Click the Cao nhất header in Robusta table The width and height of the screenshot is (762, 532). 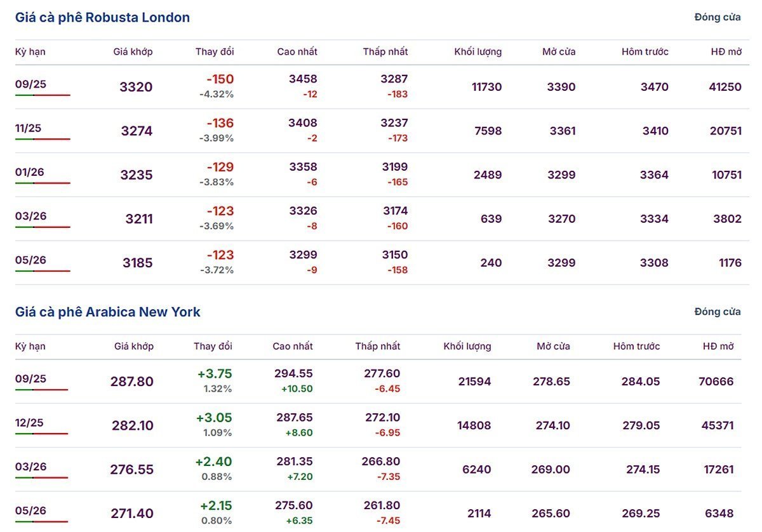tap(297, 52)
